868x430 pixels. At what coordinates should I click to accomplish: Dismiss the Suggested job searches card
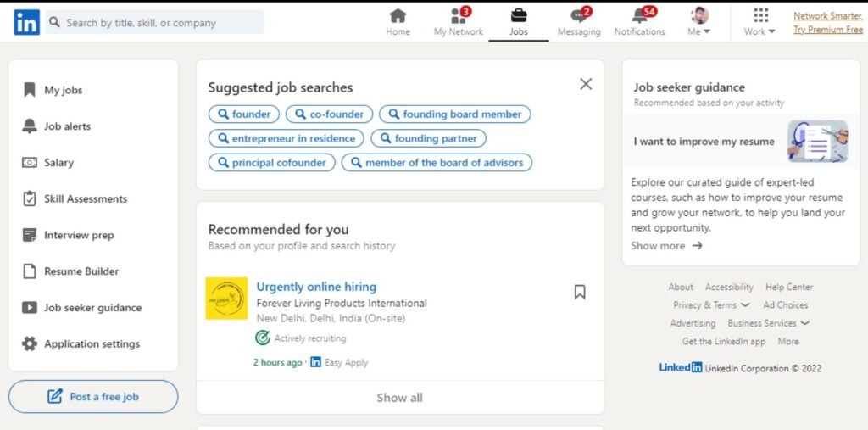(x=586, y=84)
